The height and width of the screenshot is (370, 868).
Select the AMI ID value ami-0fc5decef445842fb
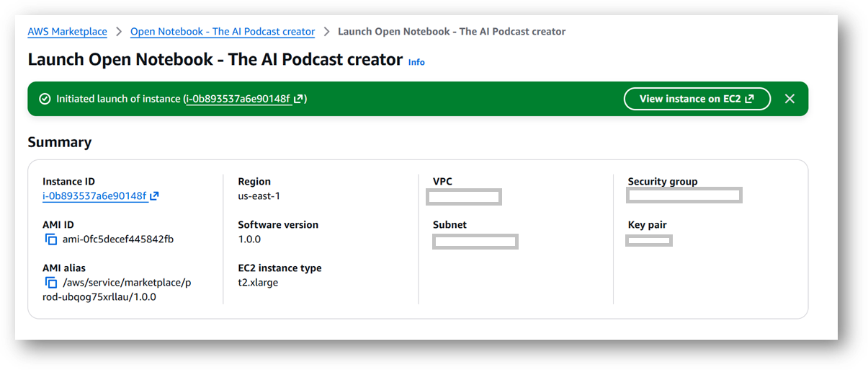click(118, 239)
